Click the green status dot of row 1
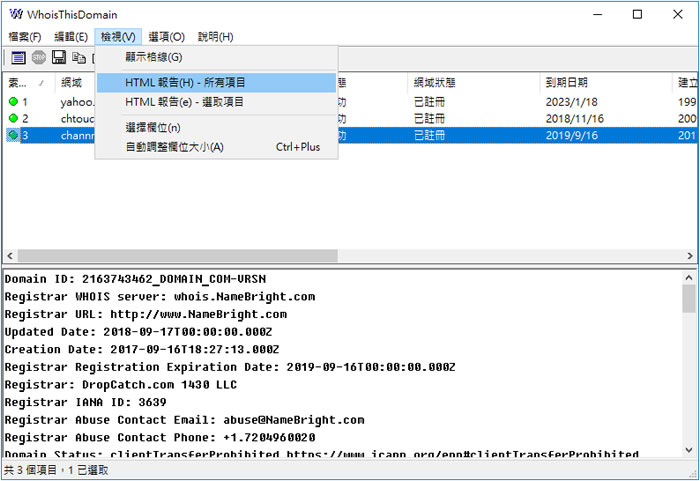 [13, 102]
